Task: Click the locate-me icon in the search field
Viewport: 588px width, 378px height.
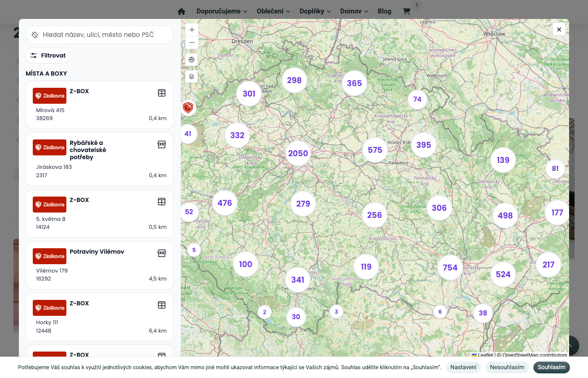Action: pyautogui.click(x=35, y=35)
